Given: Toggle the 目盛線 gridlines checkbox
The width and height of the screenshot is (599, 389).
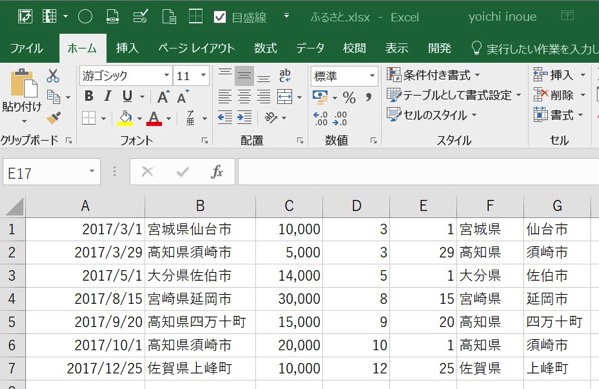Looking at the screenshot, I should click(220, 17).
